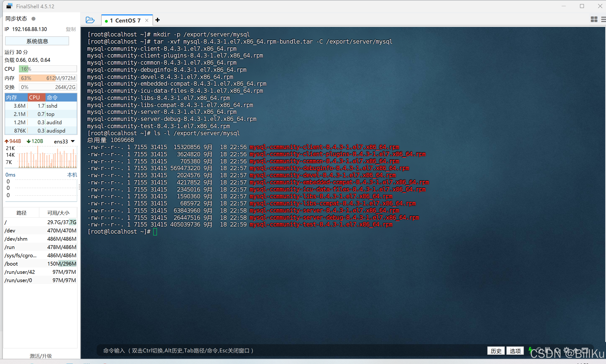Screen dimensions: 606x364
Task: Click the terminal cursor at the prompt
Action: click(155, 231)
